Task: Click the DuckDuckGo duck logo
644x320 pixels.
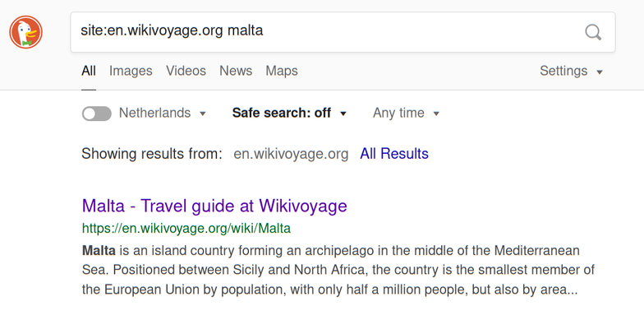Action: (x=26, y=32)
